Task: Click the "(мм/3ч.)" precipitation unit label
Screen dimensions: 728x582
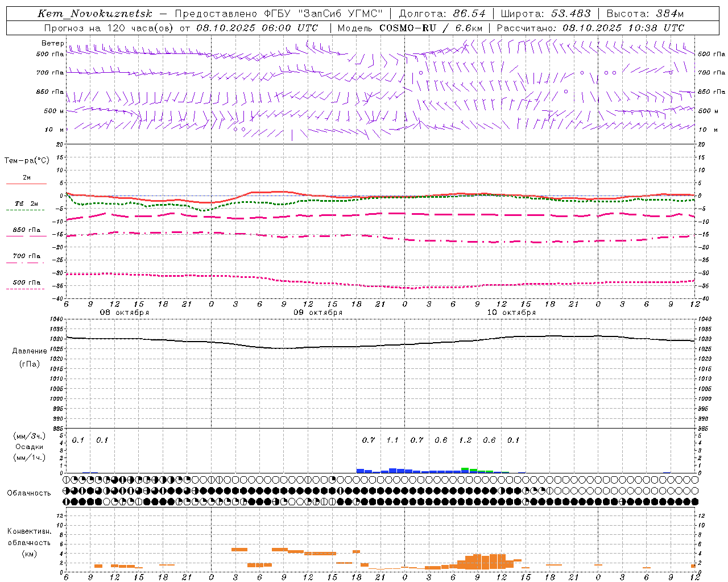Action: (x=29, y=436)
